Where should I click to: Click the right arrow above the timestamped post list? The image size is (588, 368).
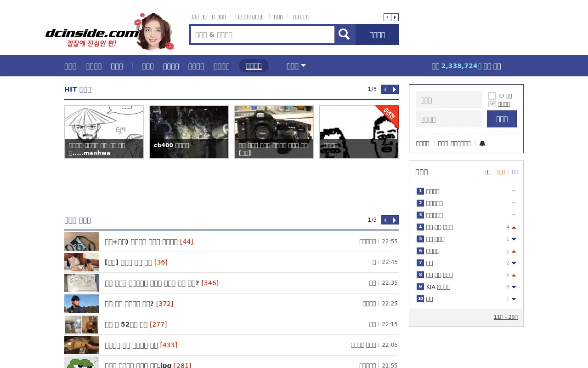click(x=395, y=220)
